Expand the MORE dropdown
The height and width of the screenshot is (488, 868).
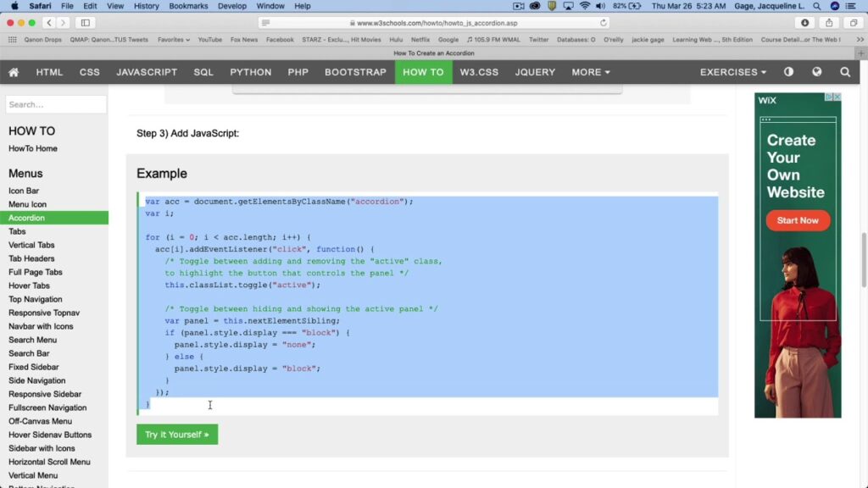[x=591, y=72]
